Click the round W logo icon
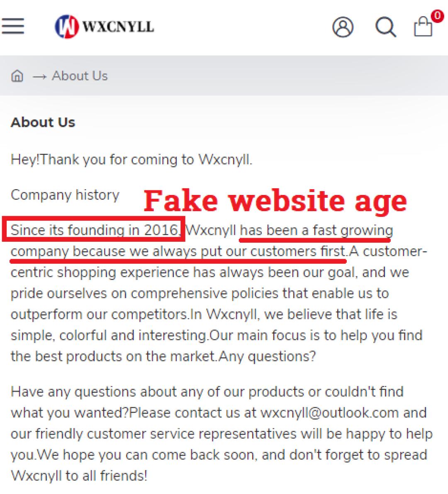Viewport: 448px width, 494px height. (66, 27)
